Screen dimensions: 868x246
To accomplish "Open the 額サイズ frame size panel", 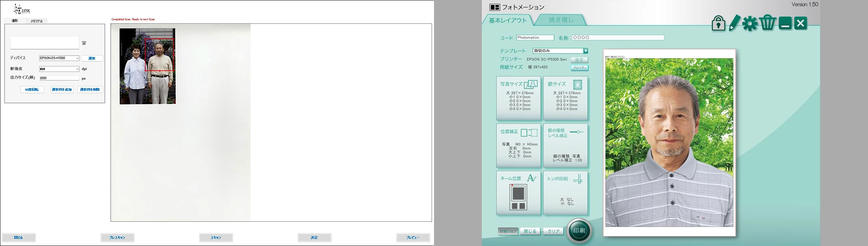I will click(565, 98).
